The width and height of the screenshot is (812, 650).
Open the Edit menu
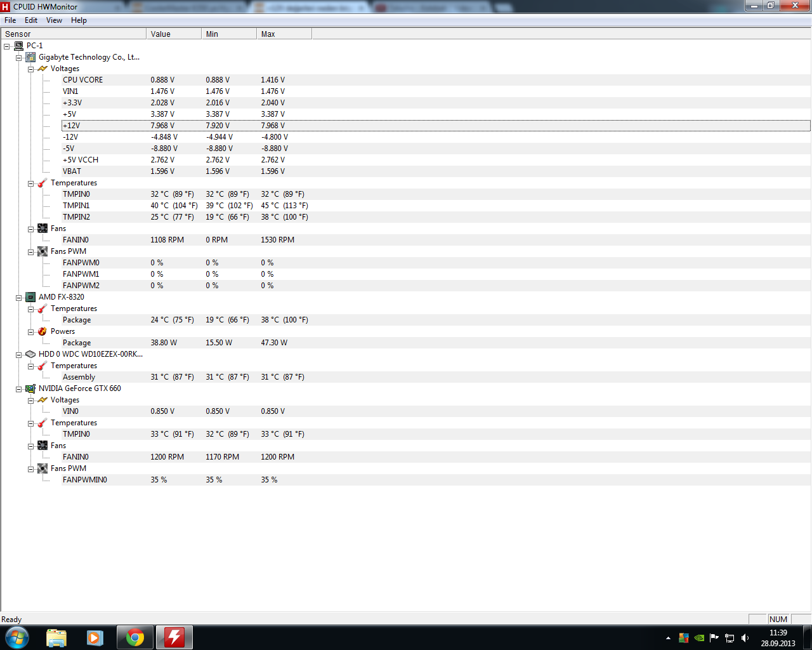pyautogui.click(x=31, y=20)
